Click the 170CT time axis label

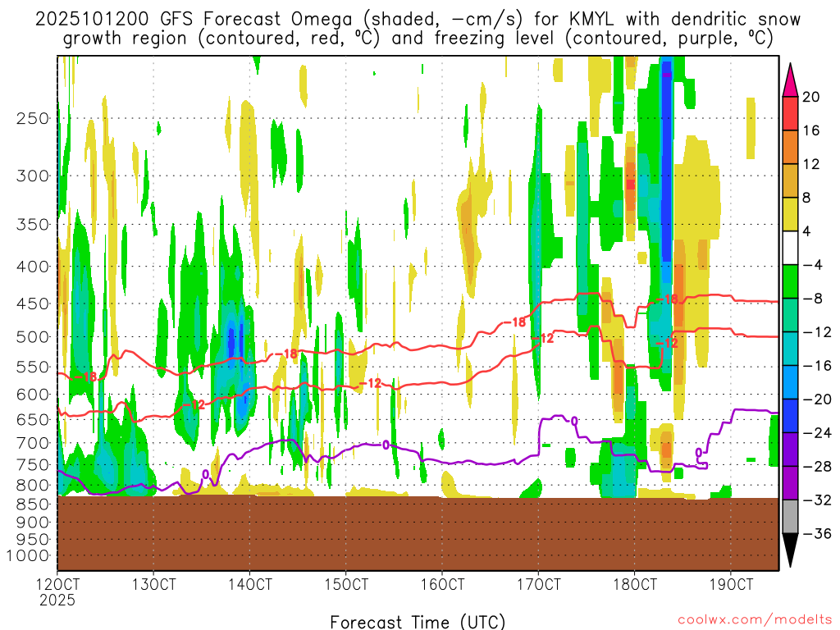pos(538,584)
